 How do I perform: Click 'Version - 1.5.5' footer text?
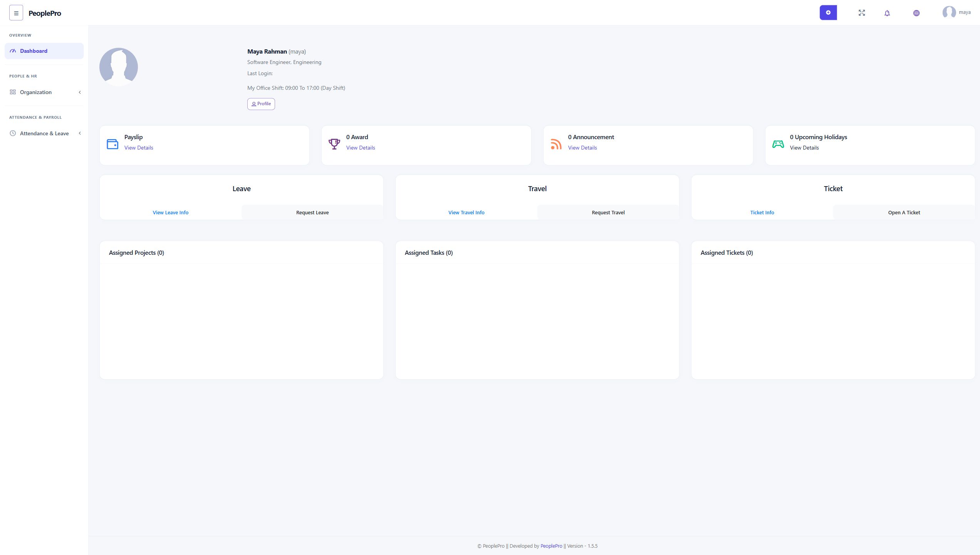[x=582, y=546]
